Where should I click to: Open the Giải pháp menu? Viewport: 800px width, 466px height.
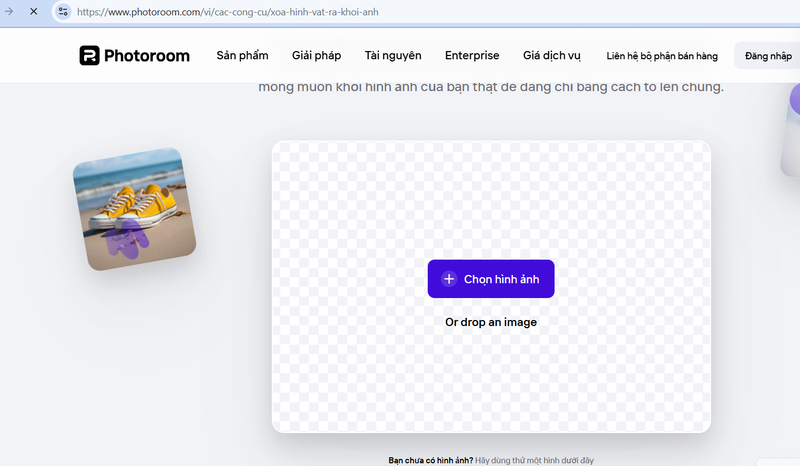coord(316,56)
